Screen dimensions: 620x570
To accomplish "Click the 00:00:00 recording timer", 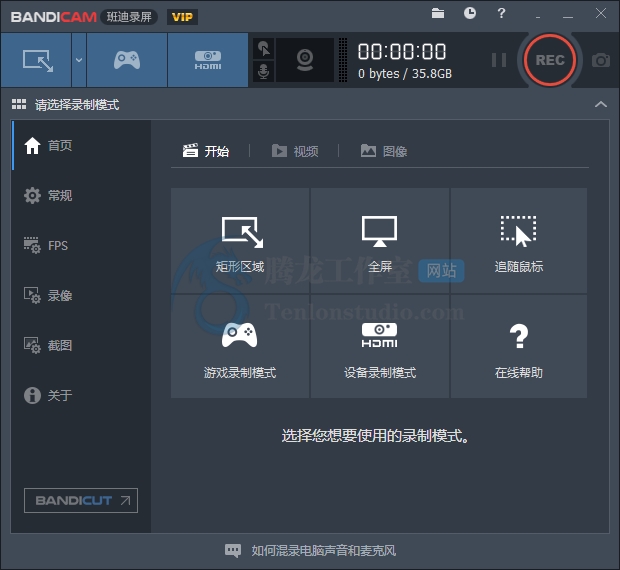I will pyautogui.click(x=402, y=51).
